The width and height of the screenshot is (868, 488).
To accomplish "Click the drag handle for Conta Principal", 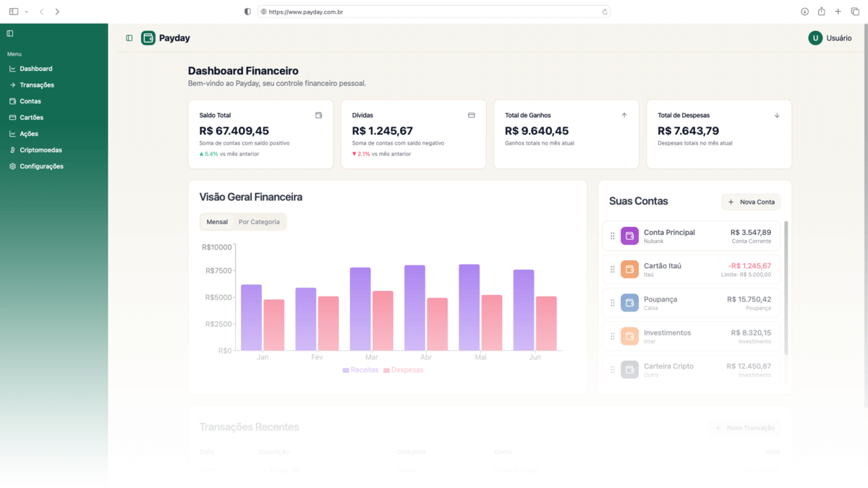I will pos(613,236).
